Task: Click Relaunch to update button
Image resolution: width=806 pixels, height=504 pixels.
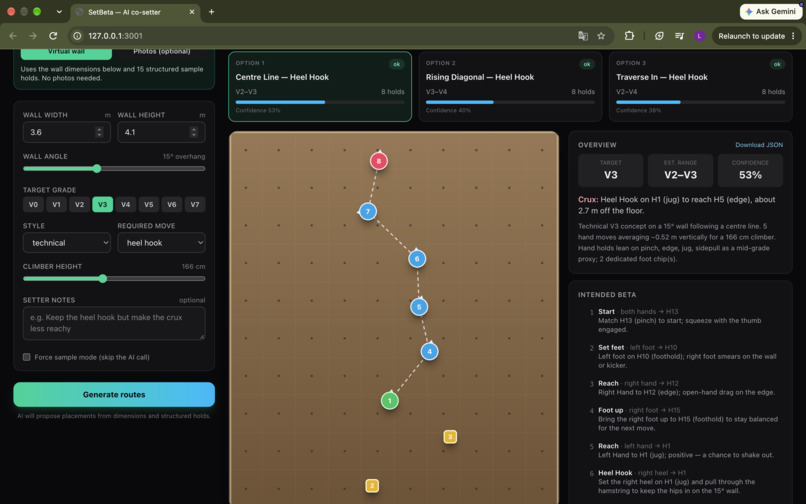Action: point(751,36)
